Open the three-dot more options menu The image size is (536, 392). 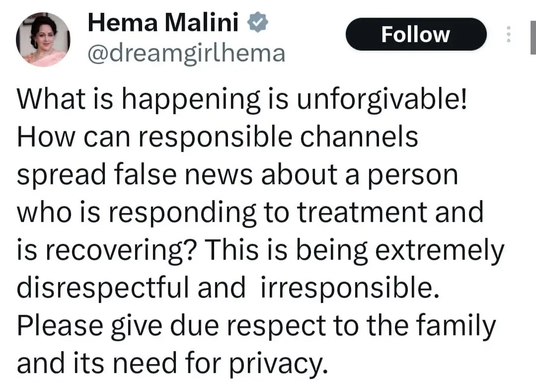[x=508, y=34]
